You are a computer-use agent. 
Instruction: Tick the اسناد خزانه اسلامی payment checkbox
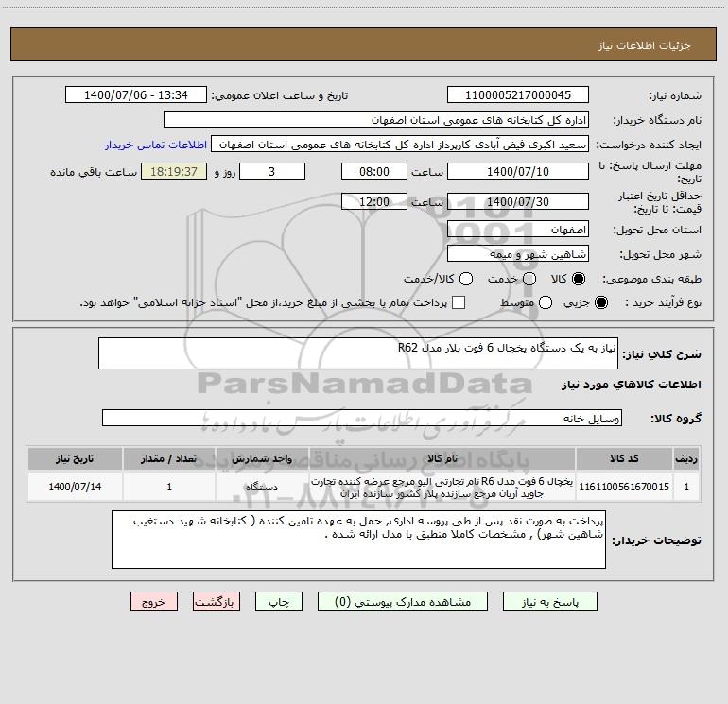pos(459,302)
